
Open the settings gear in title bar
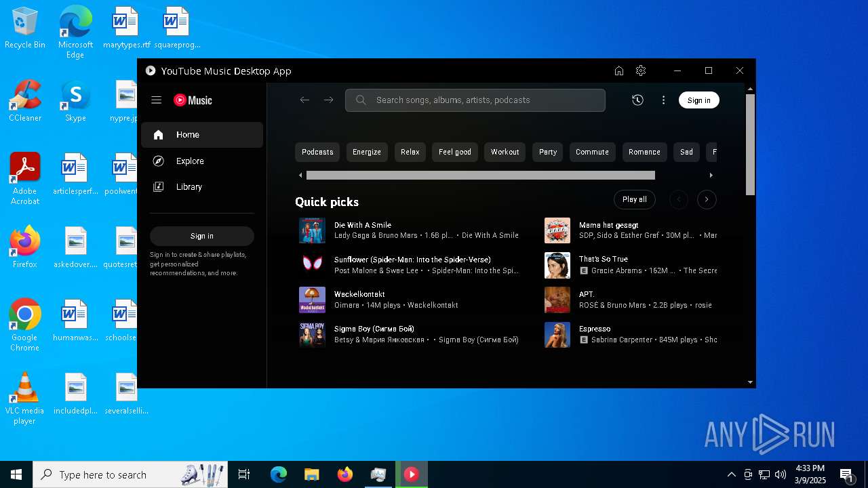[641, 70]
